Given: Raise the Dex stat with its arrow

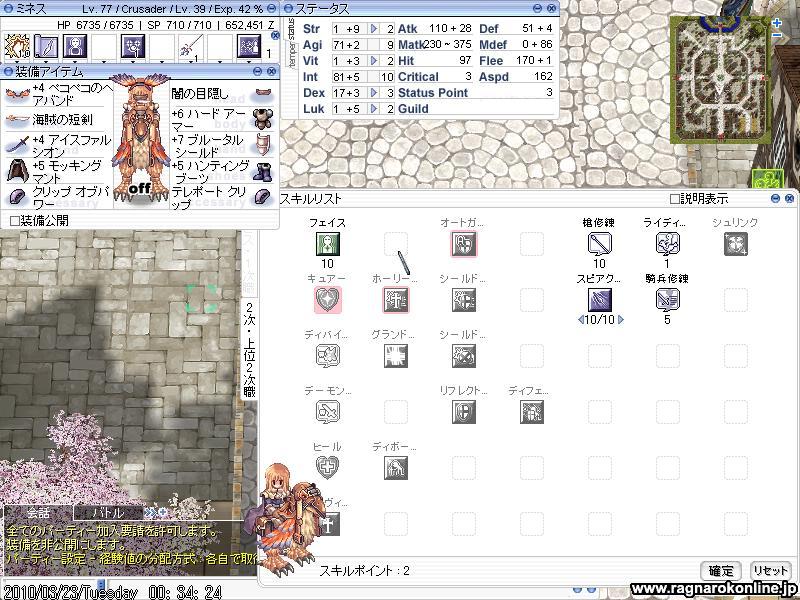Looking at the screenshot, I should pos(374,93).
